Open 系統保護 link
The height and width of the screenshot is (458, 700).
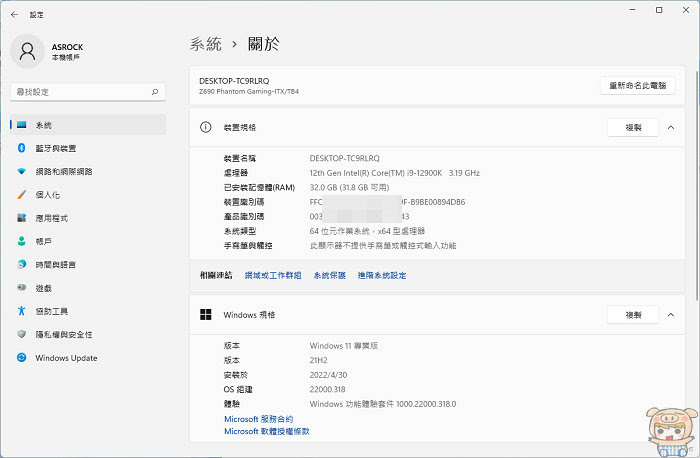click(329, 275)
